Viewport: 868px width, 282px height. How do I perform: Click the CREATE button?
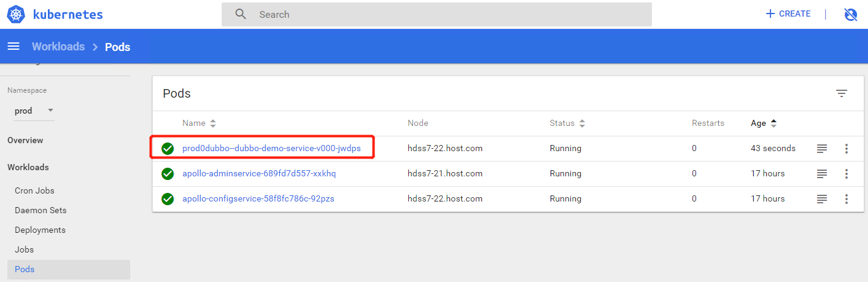(x=788, y=14)
